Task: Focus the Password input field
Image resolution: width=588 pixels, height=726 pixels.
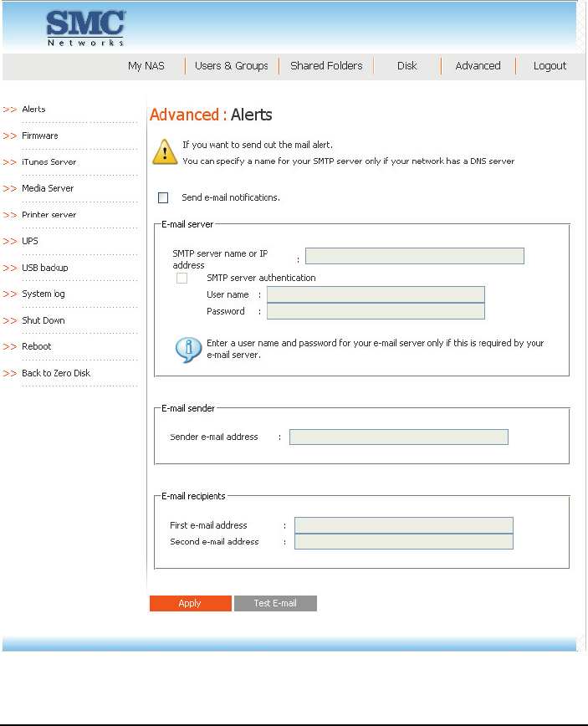Action: tap(376, 311)
